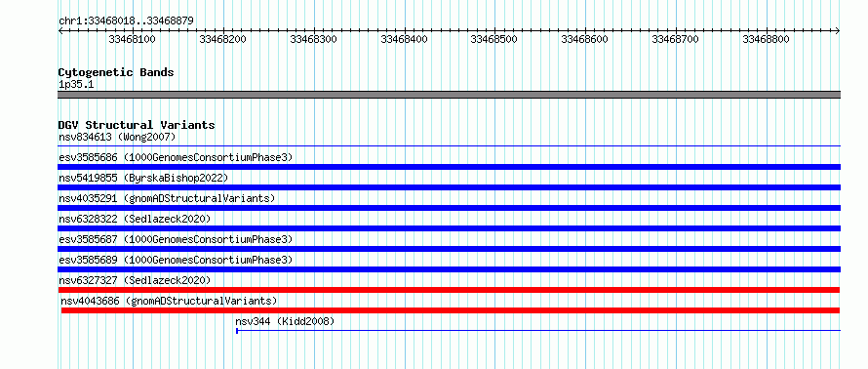Click the DGV Structural Variants track title
The width and height of the screenshot is (868, 369).
[x=137, y=125]
